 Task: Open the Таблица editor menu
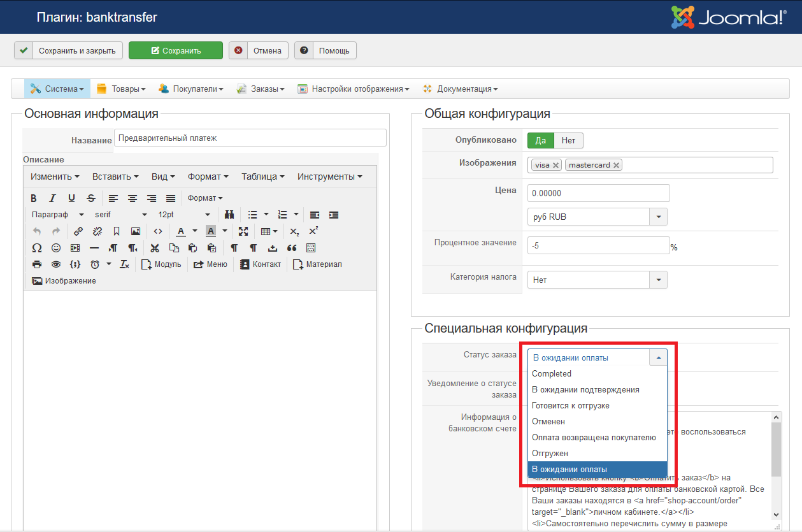click(x=262, y=176)
